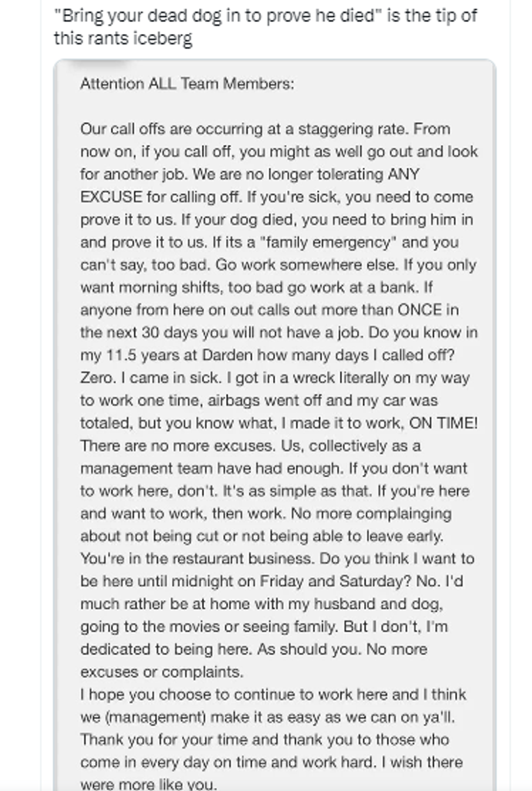Viewport: 532px width, 791px height.
Task: Click the misspelled word "complainging"
Action: click(404, 514)
